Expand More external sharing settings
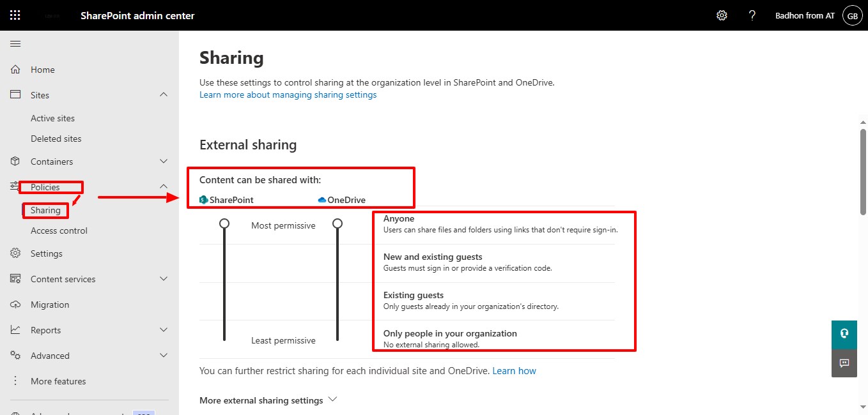 pos(268,400)
